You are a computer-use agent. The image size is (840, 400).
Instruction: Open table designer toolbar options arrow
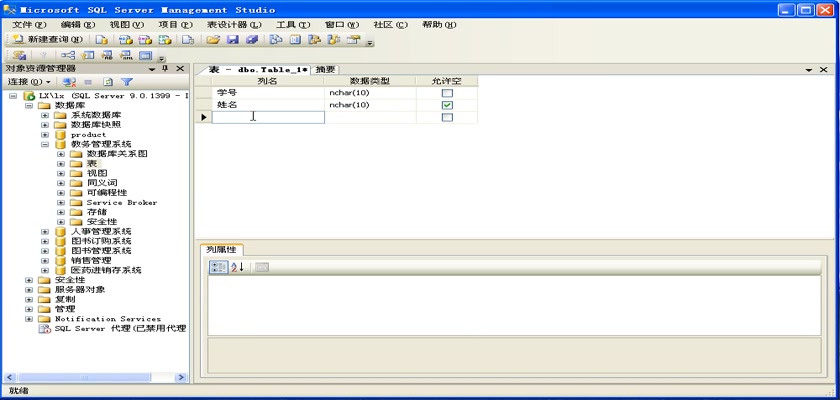[161, 57]
